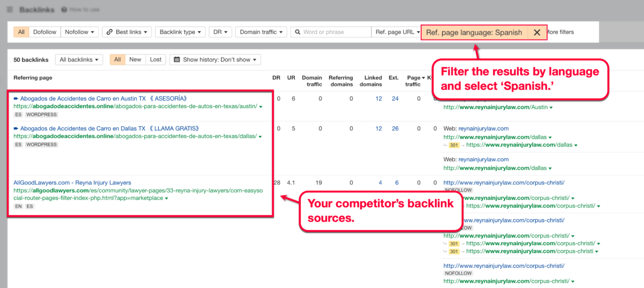The image size is (644, 288).
Task: Click the chain icon on Best links
Action: click(109, 32)
